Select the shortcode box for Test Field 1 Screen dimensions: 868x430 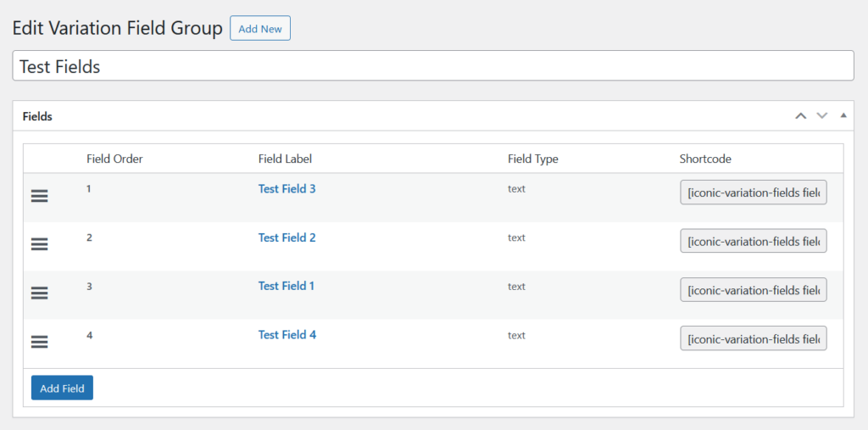point(754,290)
